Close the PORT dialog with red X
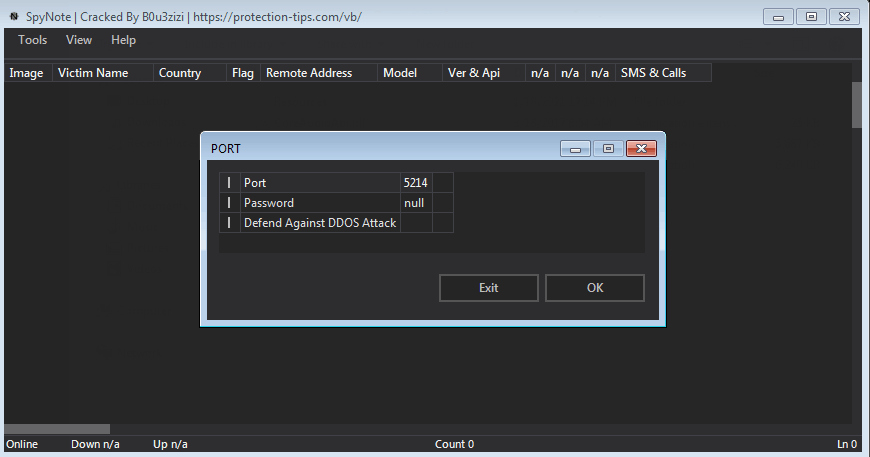 641,149
